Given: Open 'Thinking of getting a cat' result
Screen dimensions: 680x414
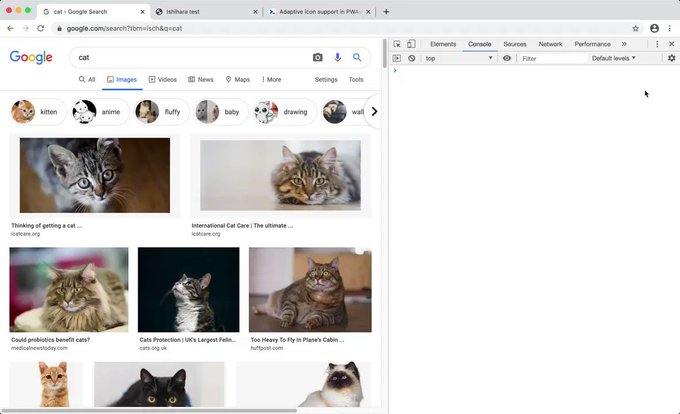Looking at the screenshot, I should click(46, 225).
